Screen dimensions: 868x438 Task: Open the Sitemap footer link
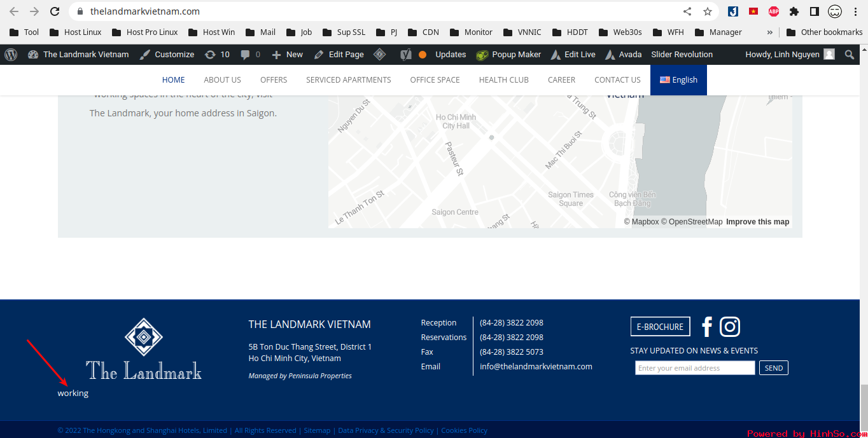click(x=317, y=430)
